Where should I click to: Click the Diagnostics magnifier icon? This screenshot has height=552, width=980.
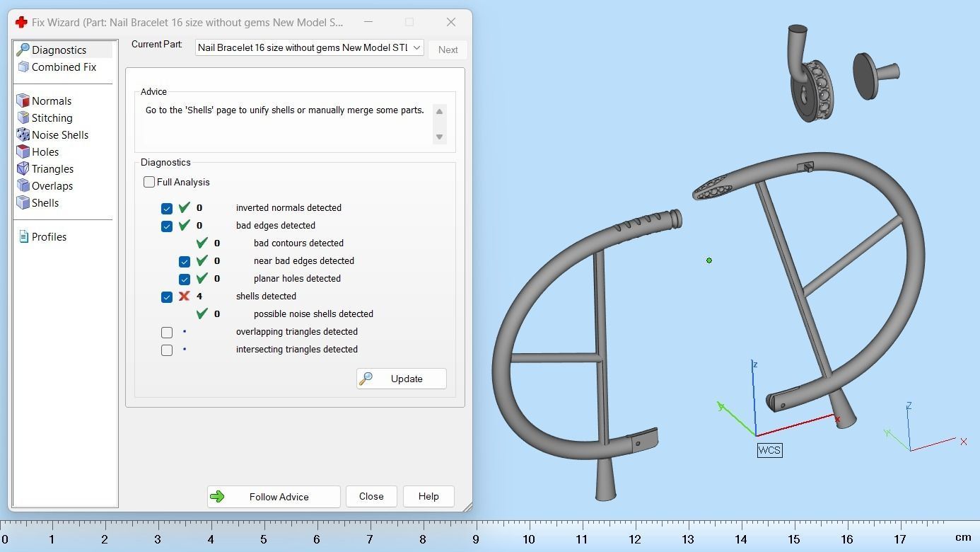coord(23,50)
